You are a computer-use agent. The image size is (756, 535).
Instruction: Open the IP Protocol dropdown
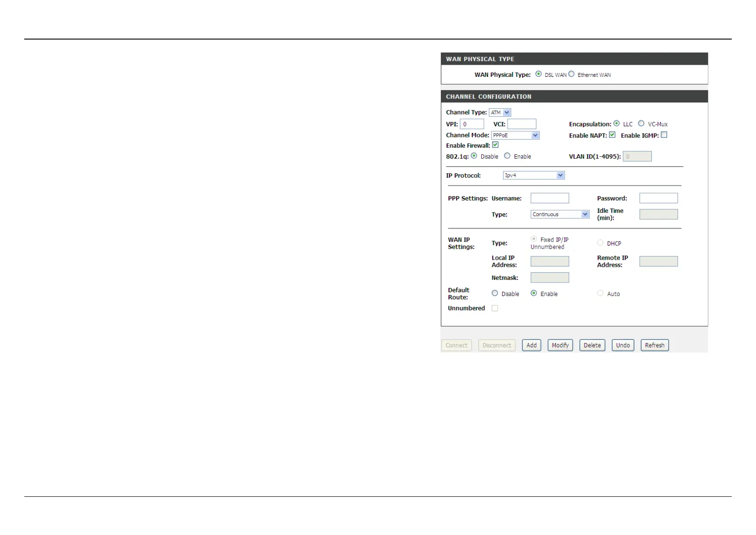pos(534,176)
